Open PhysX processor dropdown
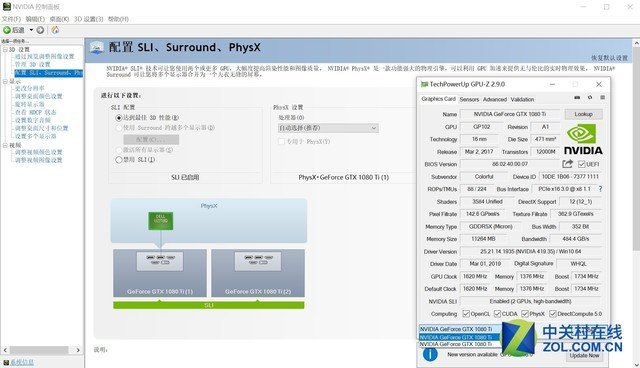 tap(328, 128)
